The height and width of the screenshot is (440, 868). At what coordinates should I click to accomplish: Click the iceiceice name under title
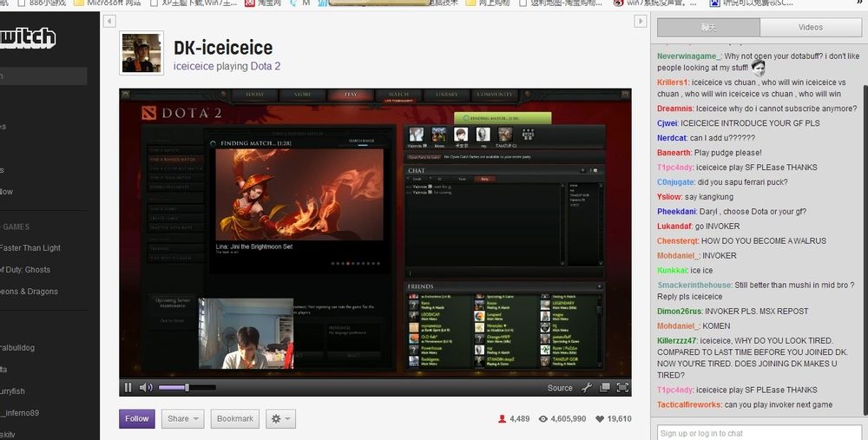[194, 67]
